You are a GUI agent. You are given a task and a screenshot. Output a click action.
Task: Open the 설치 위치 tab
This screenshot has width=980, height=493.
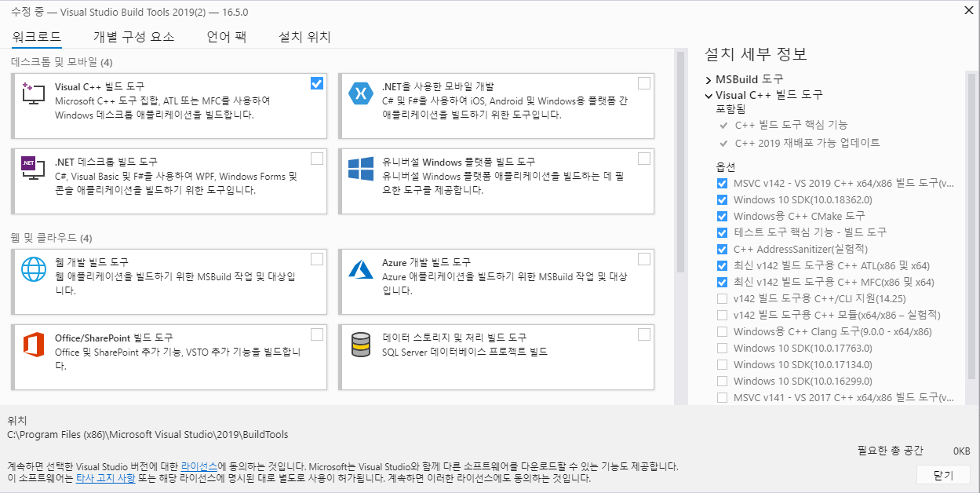pos(304,37)
